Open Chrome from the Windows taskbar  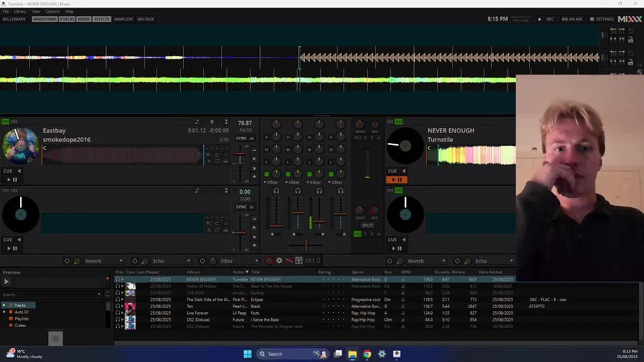[367, 354]
